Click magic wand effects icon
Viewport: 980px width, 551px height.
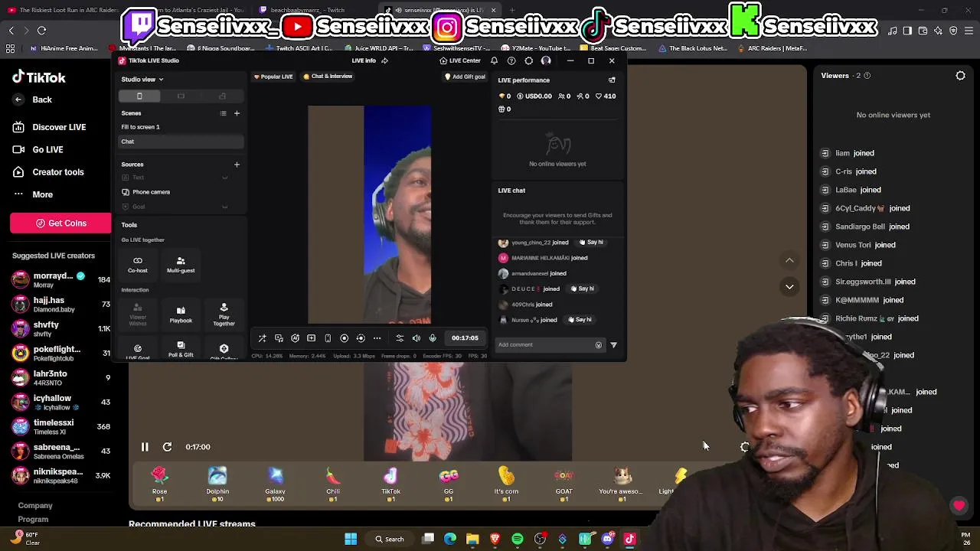(x=262, y=338)
